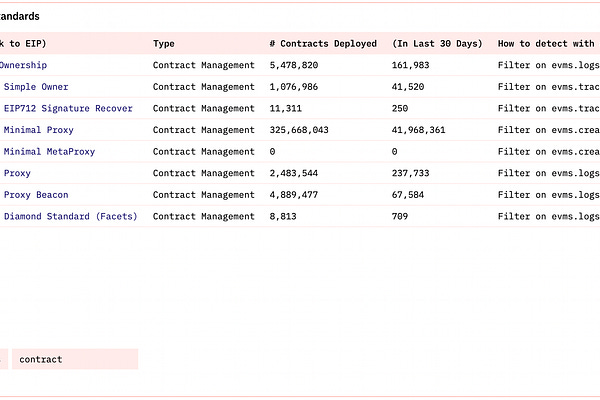Select the 30-day value 250

click(x=400, y=108)
